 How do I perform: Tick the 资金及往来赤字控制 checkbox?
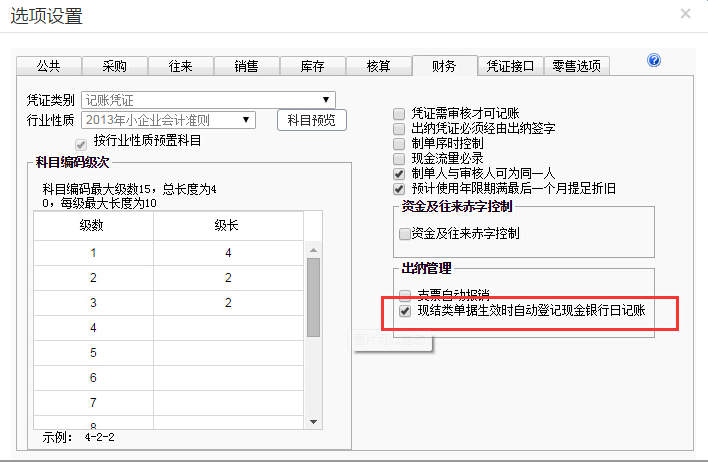tap(405, 234)
